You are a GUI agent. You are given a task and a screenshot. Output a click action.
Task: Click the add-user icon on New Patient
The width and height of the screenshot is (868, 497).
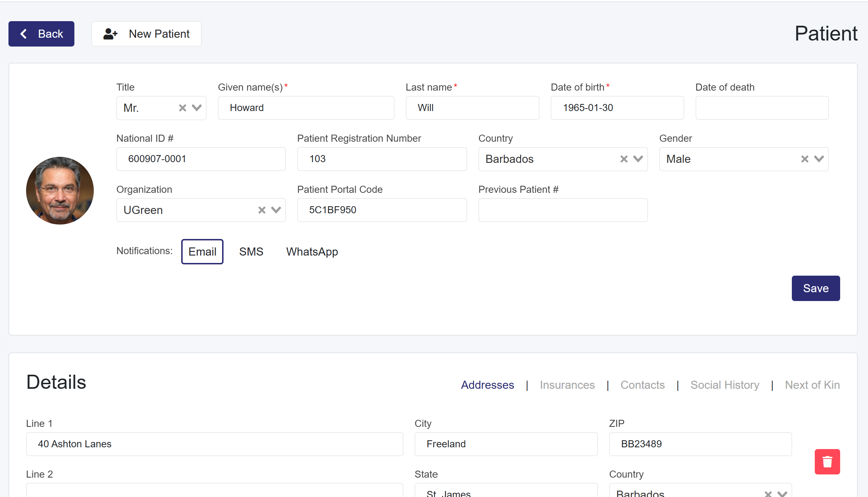(110, 34)
